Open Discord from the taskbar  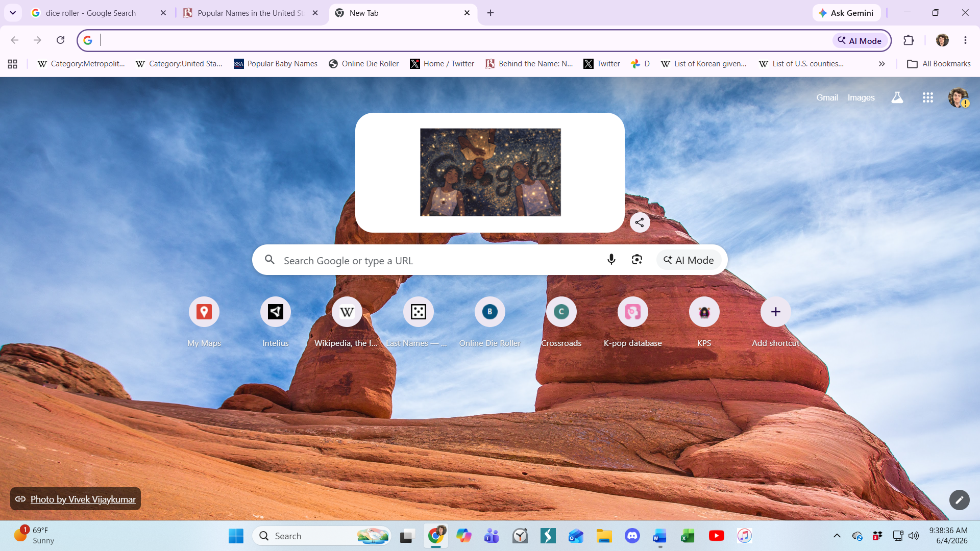click(x=632, y=536)
